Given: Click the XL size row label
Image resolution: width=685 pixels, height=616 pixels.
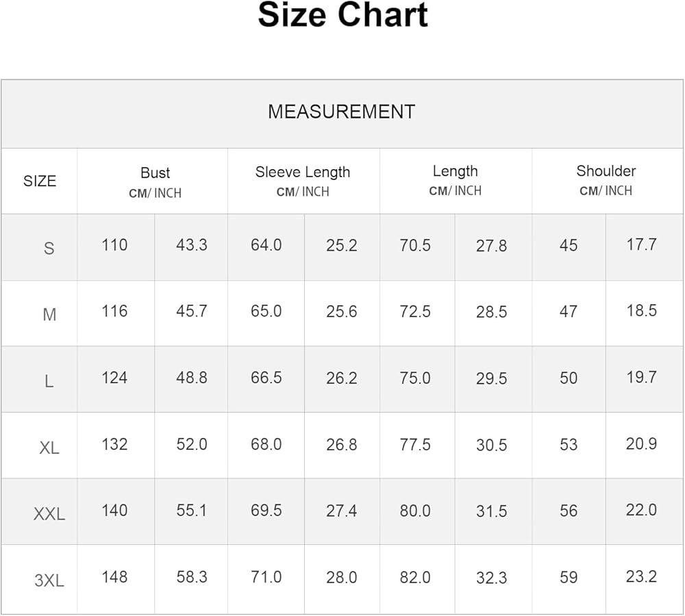Looking at the screenshot, I should pos(49,448).
